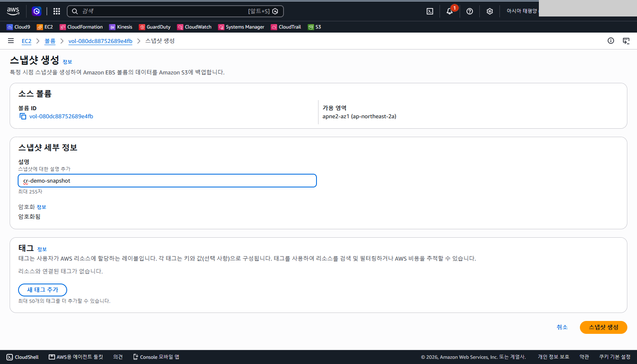Open the info panel icon at top right

[x=611, y=41]
